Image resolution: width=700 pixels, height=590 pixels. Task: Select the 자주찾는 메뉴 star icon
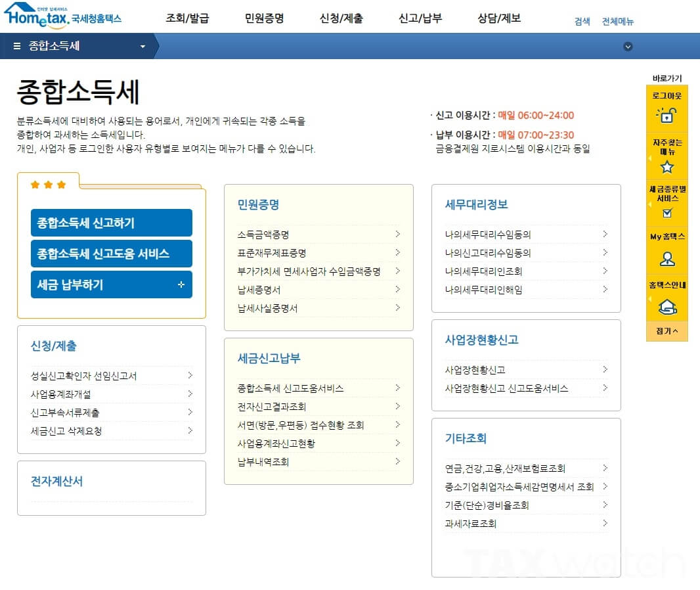(667, 166)
